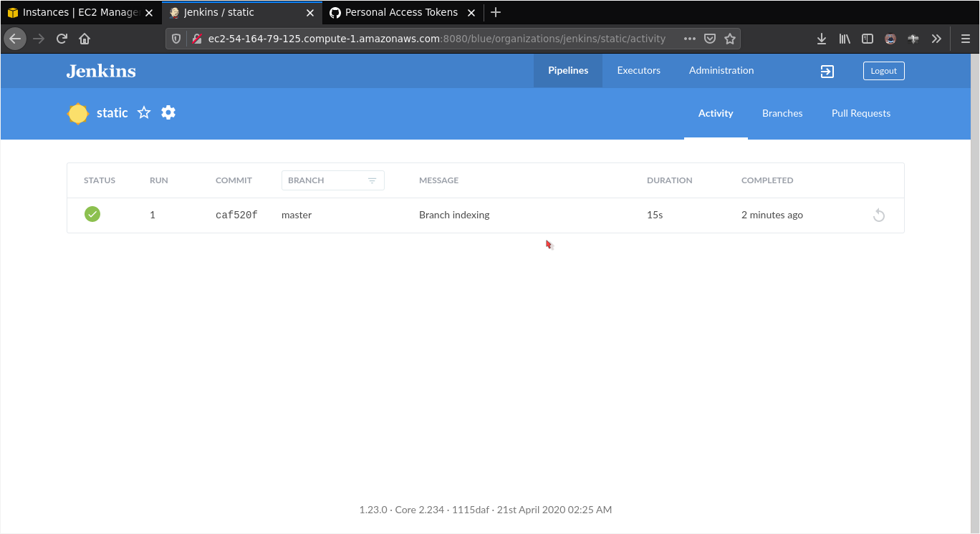Open the browser home page

pyautogui.click(x=85, y=39)
